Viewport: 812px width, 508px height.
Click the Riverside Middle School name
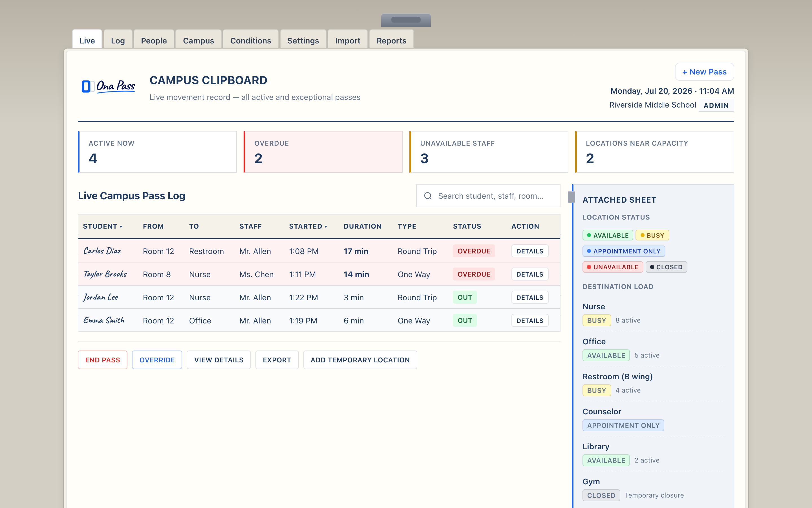(652, 105)
